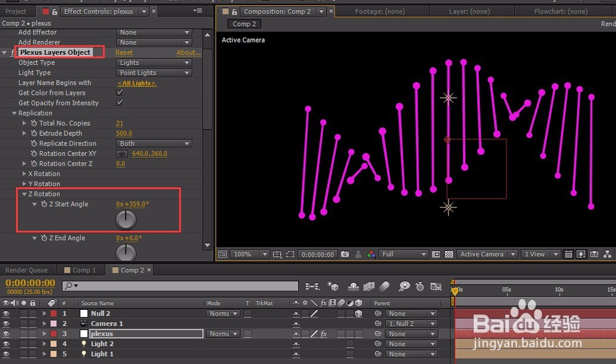The image size is (616, 364).
Task: Switch to the Render Queue tab
Action: coord(26,270)
